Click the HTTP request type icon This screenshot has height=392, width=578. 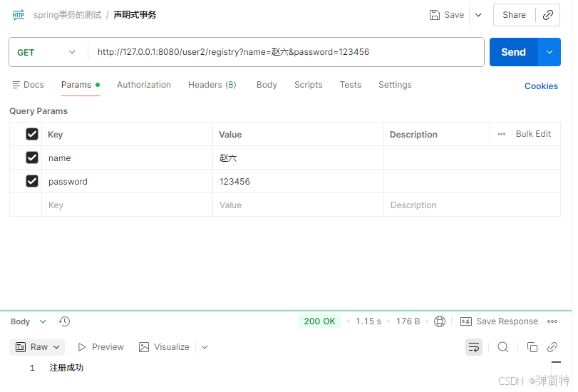18,15
